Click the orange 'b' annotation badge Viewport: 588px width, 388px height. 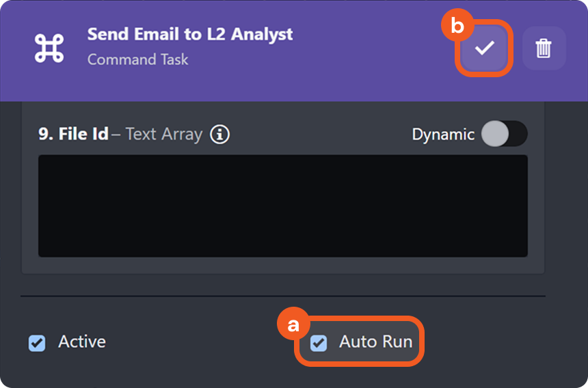[456, 26]
